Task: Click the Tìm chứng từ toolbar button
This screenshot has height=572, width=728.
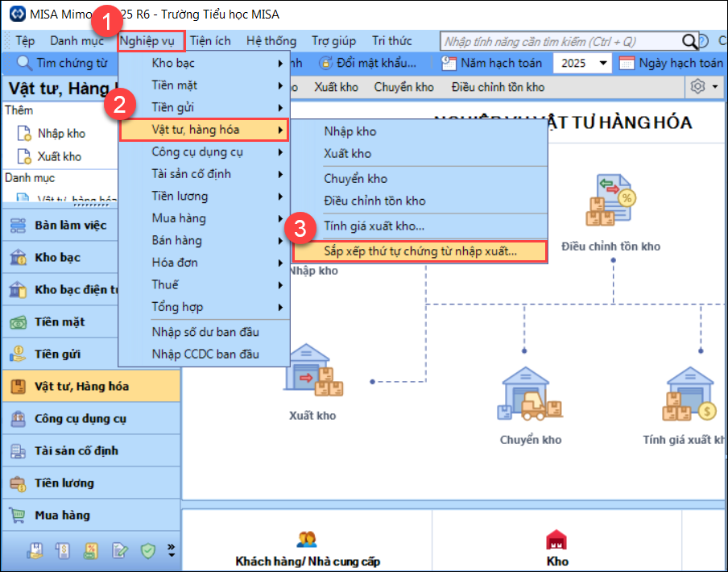Action: pos(61,63)
